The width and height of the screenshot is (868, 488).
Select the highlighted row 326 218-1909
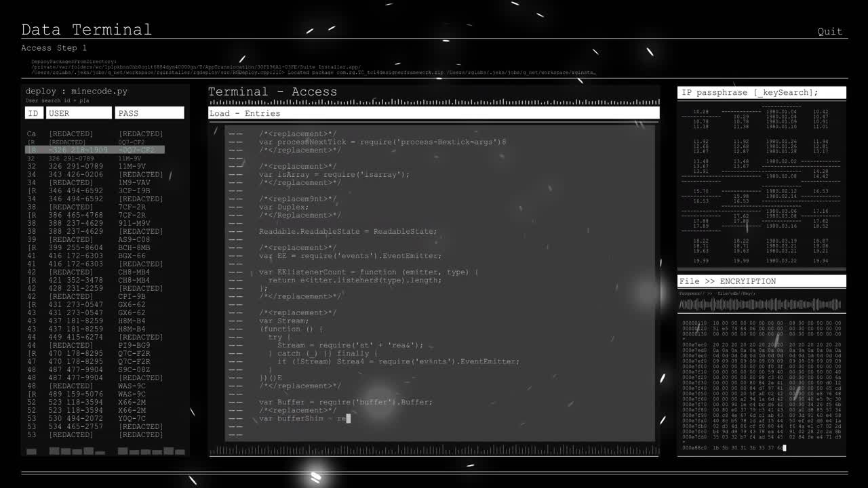95,150
